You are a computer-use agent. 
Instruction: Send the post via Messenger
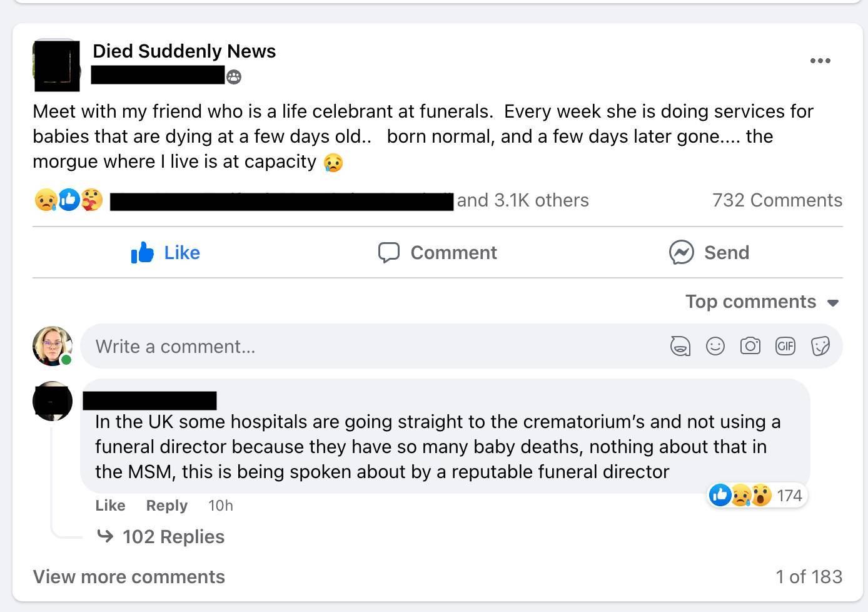coord(709,253)
